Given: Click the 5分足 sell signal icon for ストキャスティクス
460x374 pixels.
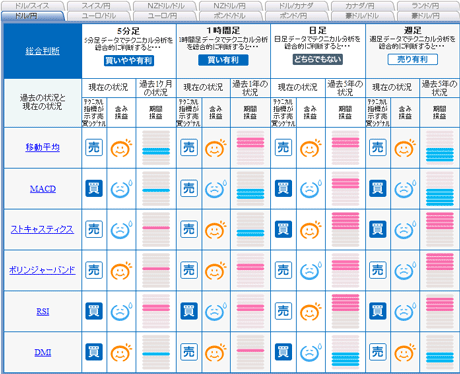Looking at the screenshot, I should pyautogui.click(x=94, y=229).
